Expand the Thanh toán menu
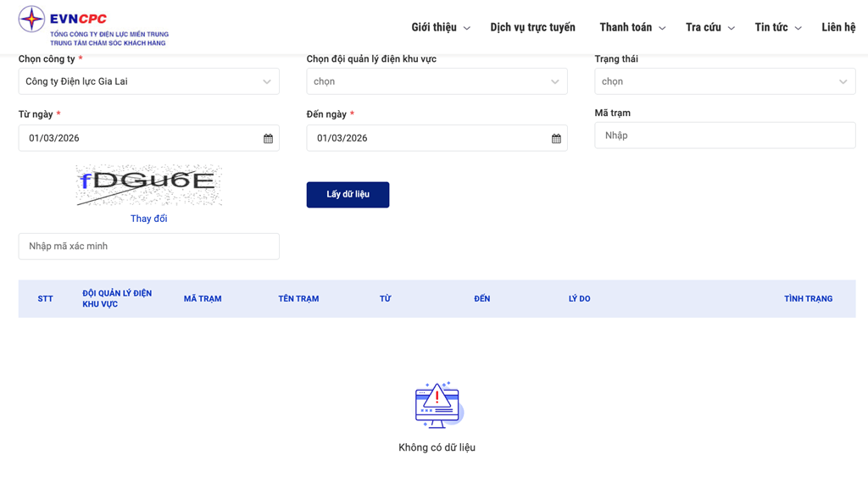This screenshot has width=868, height=477. [x=632, y=27]
